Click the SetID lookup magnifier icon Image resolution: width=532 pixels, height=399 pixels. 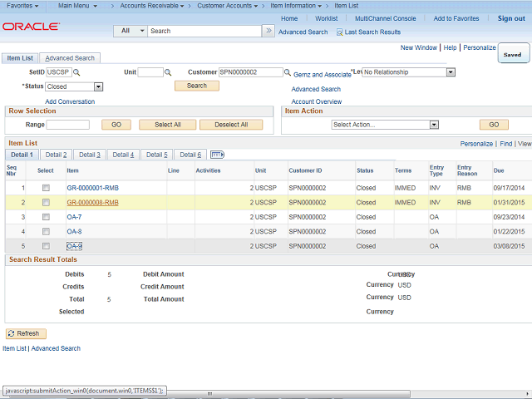(x=77, y=73)
